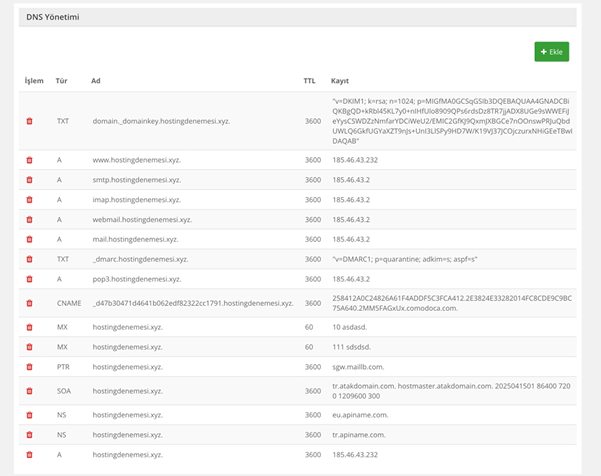Delete the smtp.hostingdenemesi.xyz A record

coord(29,180)
